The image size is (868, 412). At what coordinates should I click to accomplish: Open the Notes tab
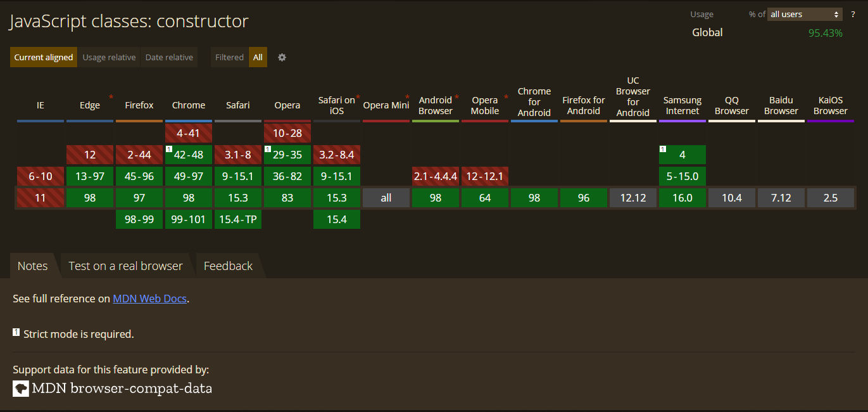coord(33,266)
